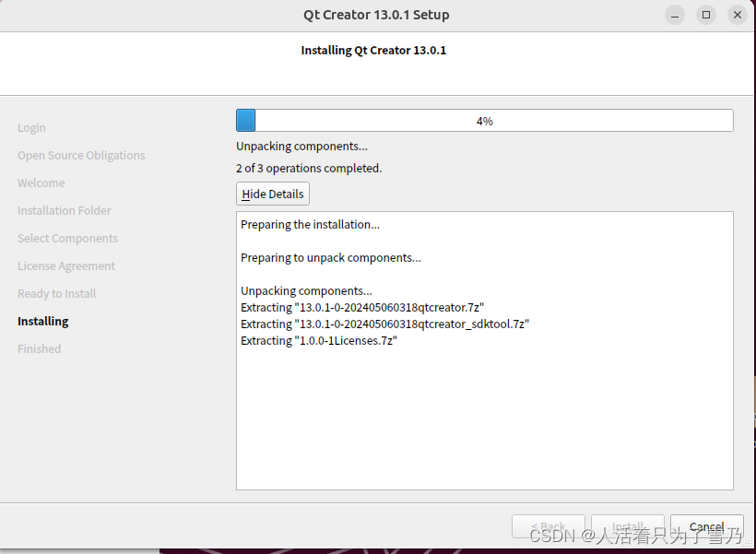Click the 4% progress bar
756x554 pixels.
coord(484,120)
